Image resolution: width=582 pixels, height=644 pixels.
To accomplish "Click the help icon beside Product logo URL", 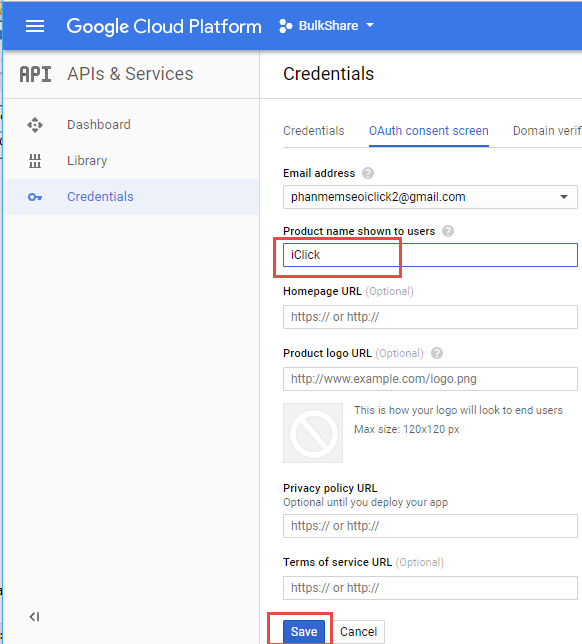I will pos(437,353).
